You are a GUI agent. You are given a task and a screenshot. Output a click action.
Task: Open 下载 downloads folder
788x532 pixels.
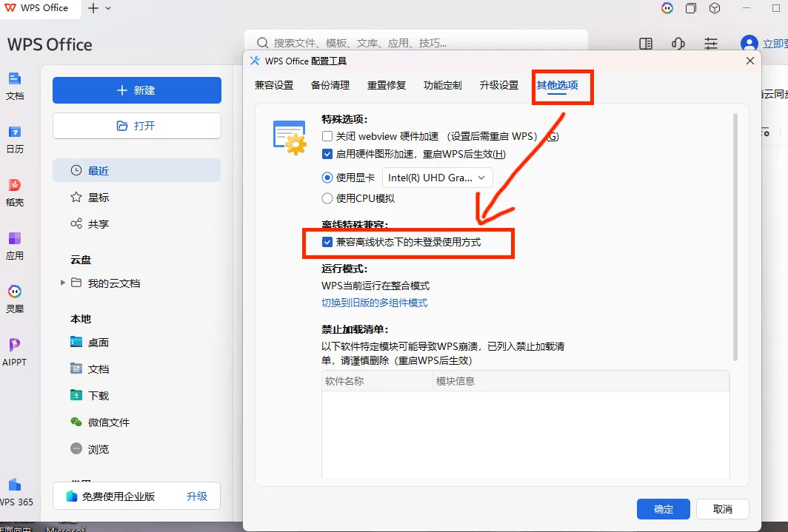[137, 396]
